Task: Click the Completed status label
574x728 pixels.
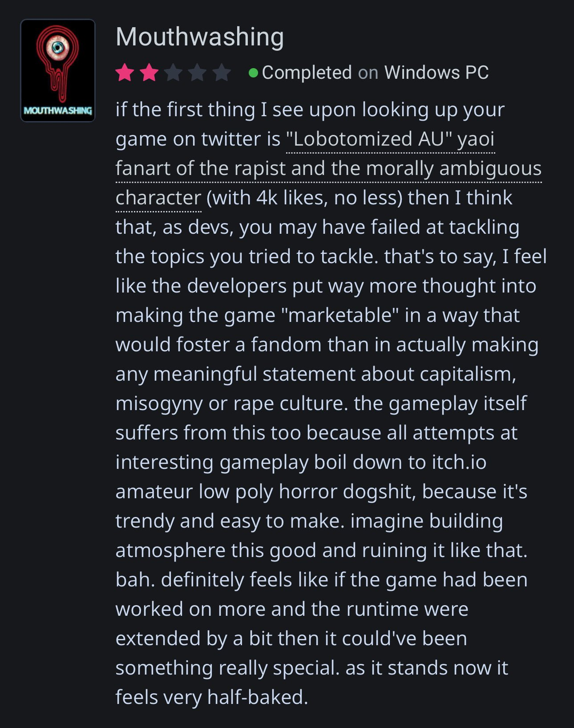Action: [x=307, y=73]
